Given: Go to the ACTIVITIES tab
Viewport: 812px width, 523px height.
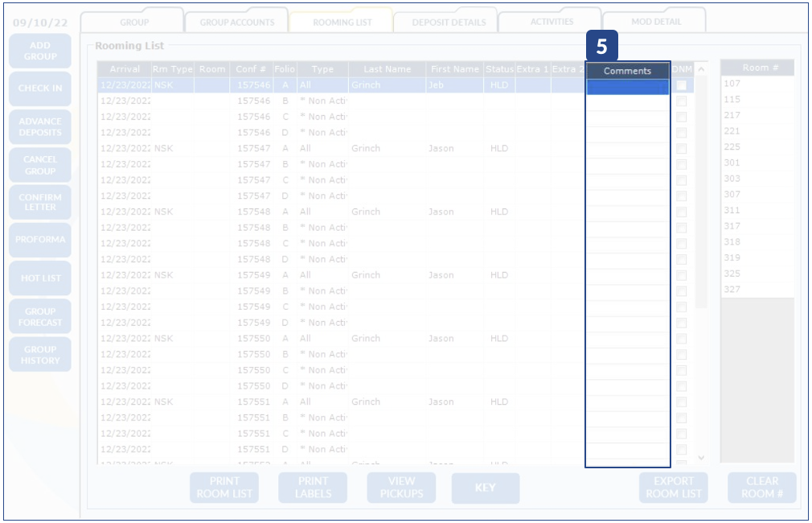Looking at the screenshot, I should tap(552, 22).
